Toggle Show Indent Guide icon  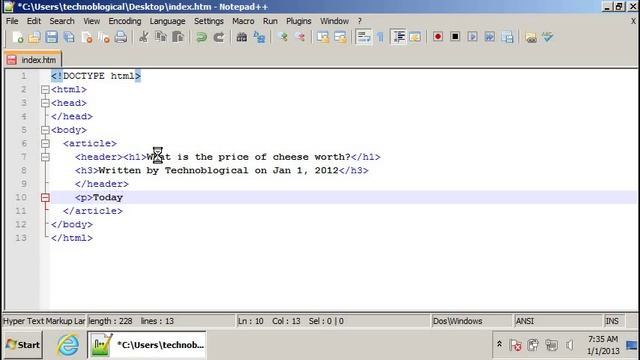(x=398, y=37)
